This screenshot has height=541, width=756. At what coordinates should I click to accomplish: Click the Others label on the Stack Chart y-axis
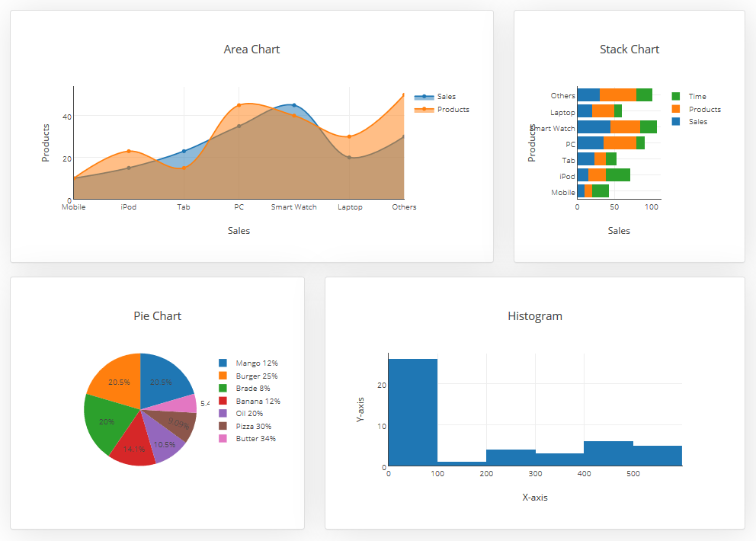562,95
